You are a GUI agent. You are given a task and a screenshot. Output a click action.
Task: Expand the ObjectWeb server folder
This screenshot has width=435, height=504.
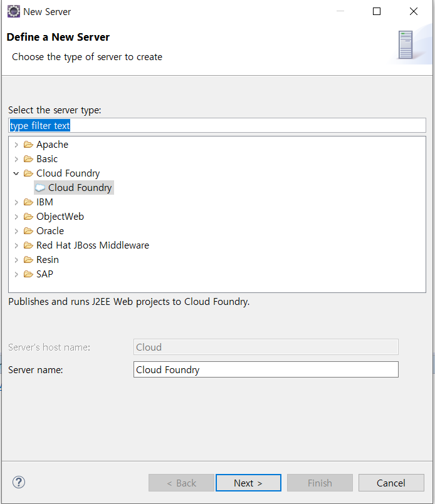(x=16, y=217)
